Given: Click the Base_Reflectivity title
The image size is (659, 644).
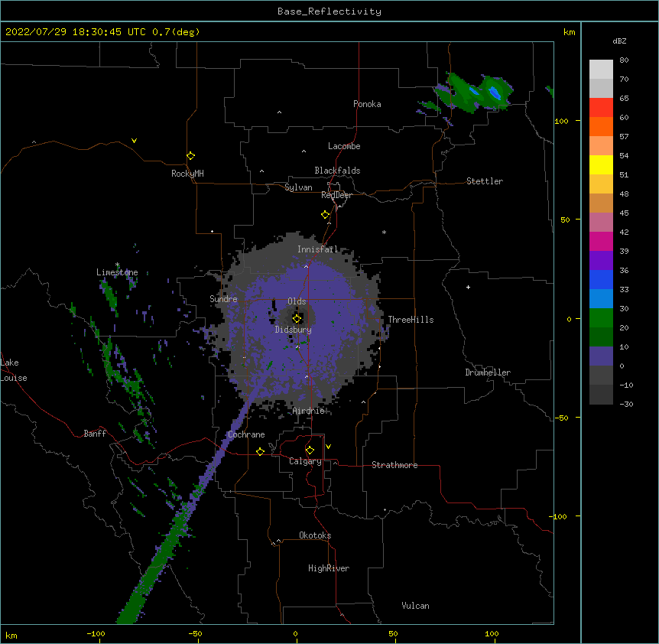Looking at the screenshot, I should [x=329, y=11].
